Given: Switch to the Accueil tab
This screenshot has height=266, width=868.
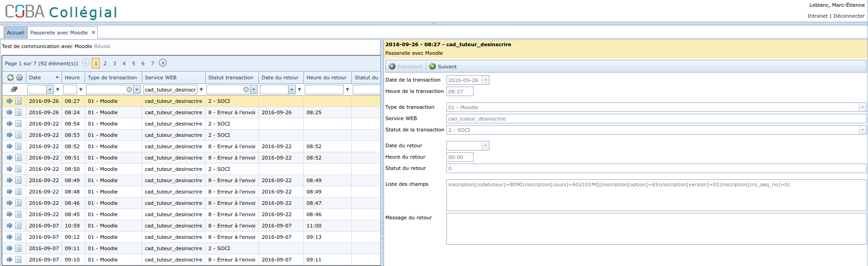Looking at the screenshot, I should click(15, 33).
